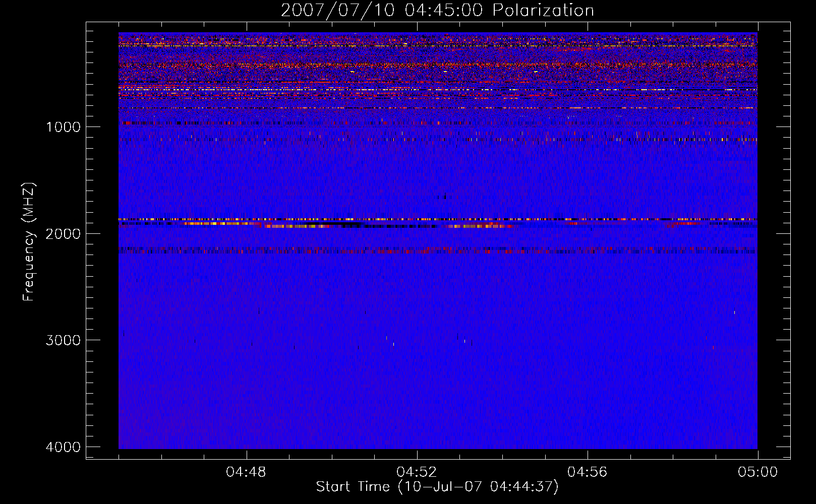Screen dimensions: 816x504
Task: Click the 4000 frequency tick label
Action: pyautogui.click(x=63, y=447)
